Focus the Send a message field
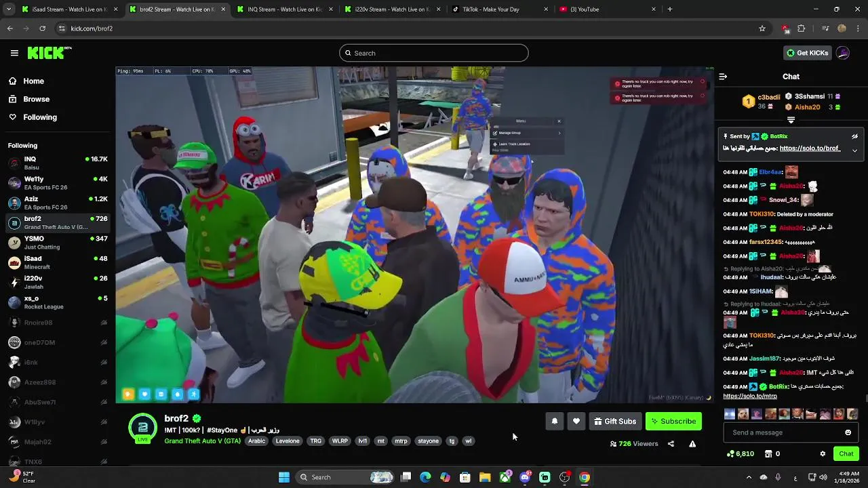The image size is (868, 488). tap(791, 432)
